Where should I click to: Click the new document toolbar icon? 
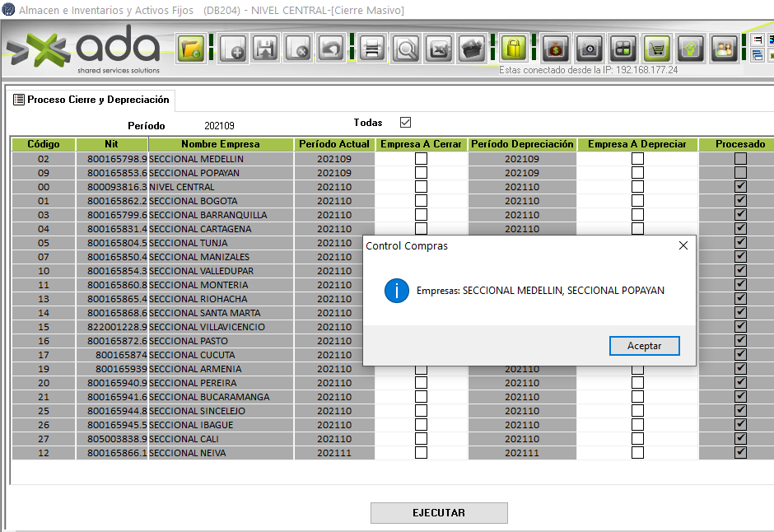click(x=233, y=49)
